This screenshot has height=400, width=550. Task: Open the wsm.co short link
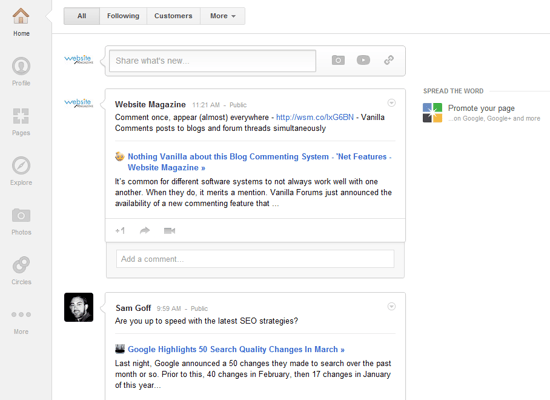pos(315,117)
